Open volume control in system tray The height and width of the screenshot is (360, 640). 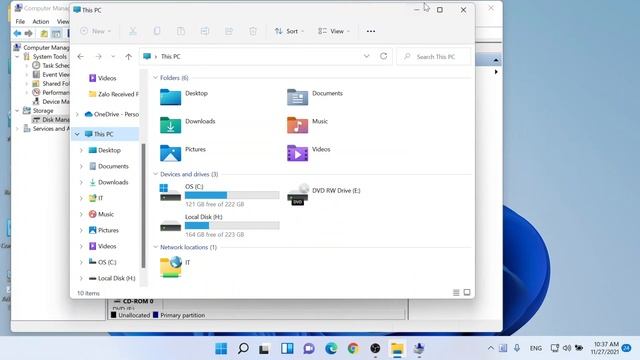567,348
